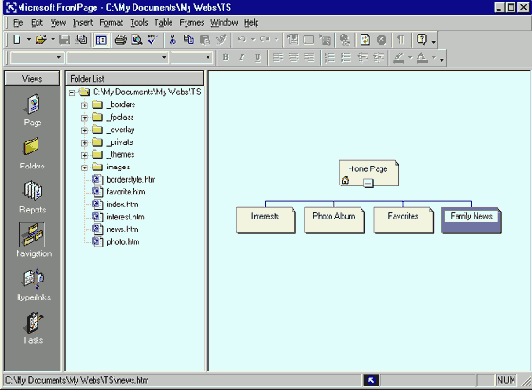Click the Cut scissors icon

point(173,40)
